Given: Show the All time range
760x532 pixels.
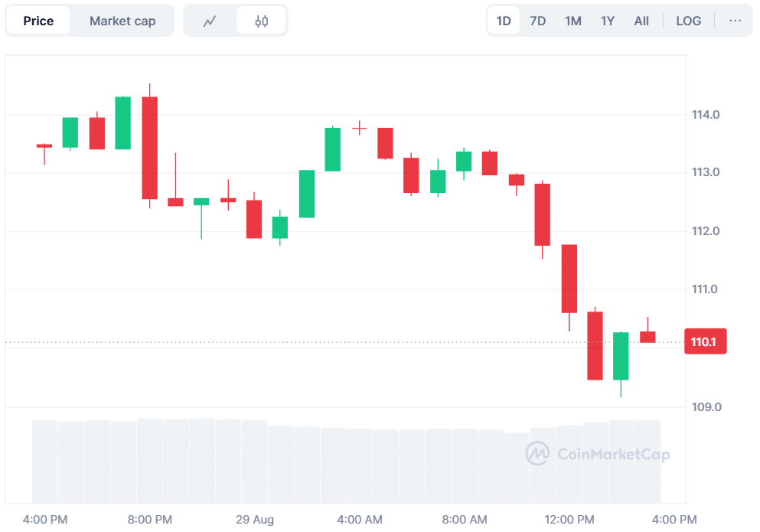Looking at the screenshot, I should (641, 21).
